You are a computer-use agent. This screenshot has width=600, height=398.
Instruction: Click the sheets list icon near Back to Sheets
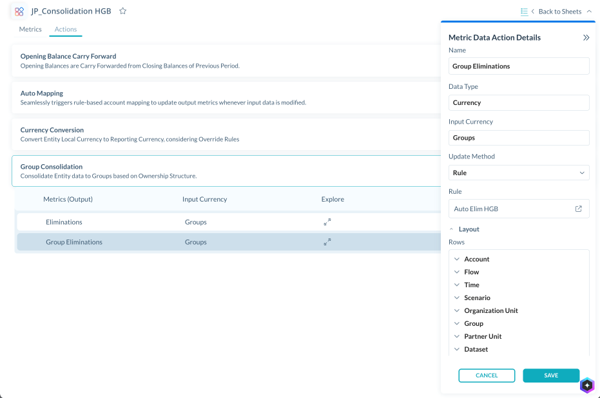click(524, 11)
